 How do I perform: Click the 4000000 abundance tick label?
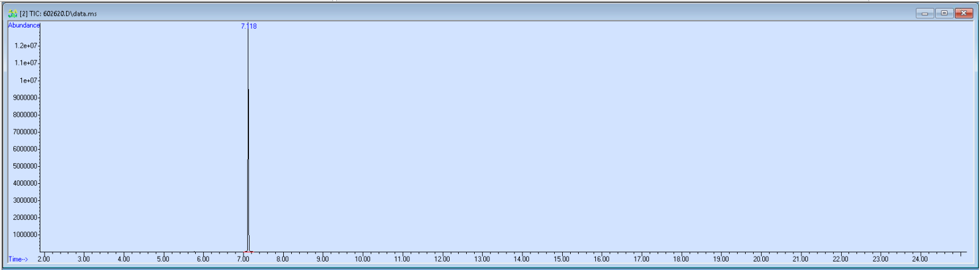[x=26, y=183]
